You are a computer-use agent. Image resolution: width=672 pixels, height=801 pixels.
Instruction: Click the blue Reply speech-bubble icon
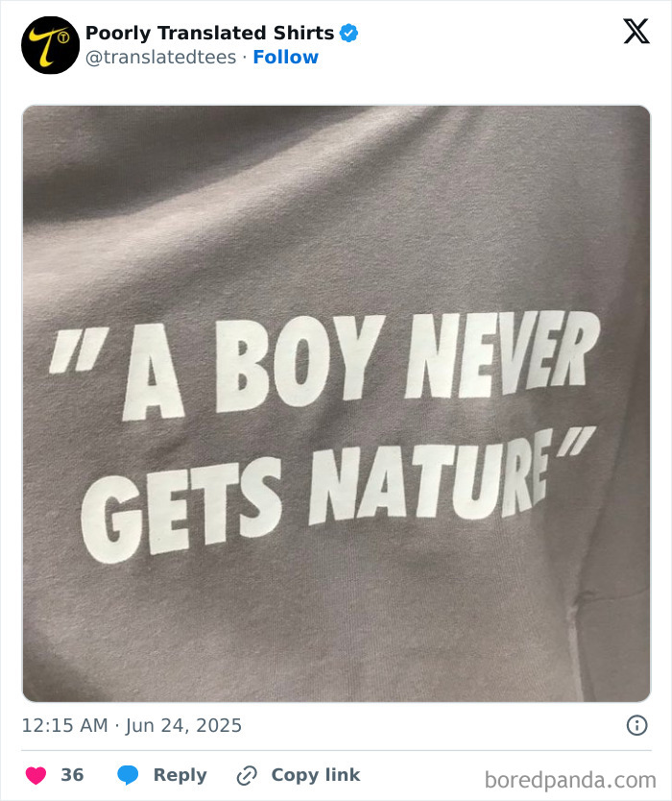[x=129, y=775]
